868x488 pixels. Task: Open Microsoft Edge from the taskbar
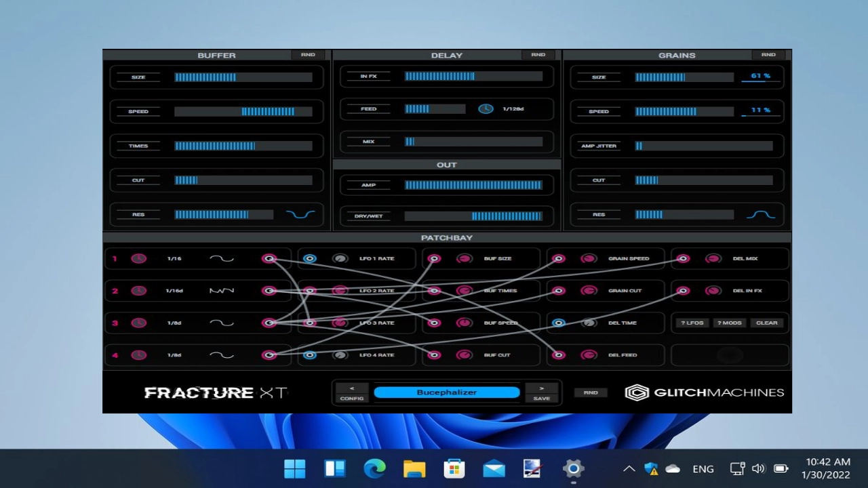374,468
